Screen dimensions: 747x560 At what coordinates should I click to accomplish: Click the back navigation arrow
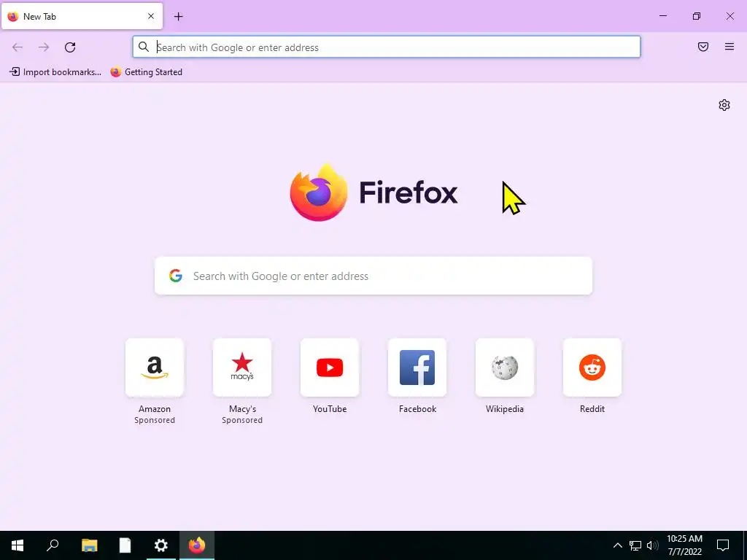click(18, 47)
